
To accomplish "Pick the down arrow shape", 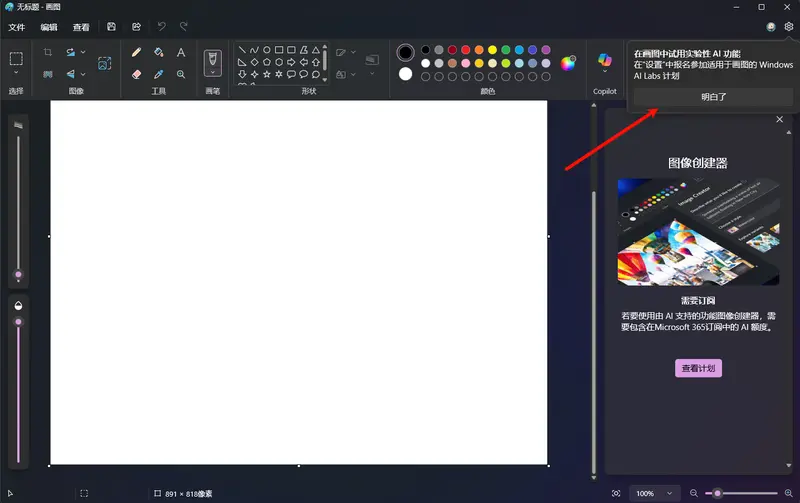I will 242,74.
